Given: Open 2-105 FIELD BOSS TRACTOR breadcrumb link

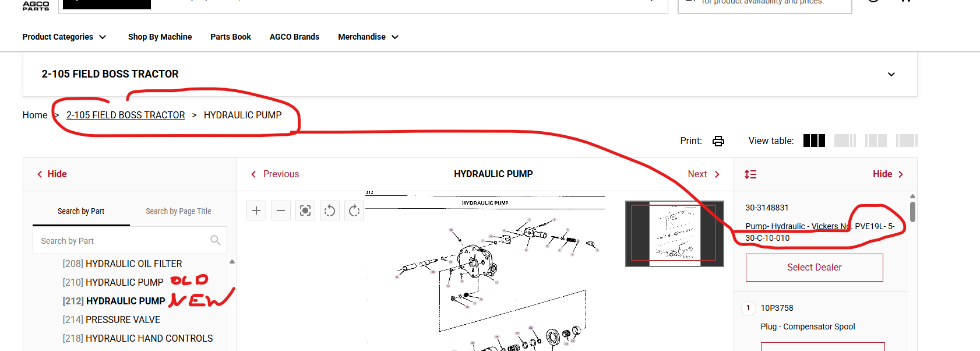Looking at the screenshot, I should click(x=125, y=115).
